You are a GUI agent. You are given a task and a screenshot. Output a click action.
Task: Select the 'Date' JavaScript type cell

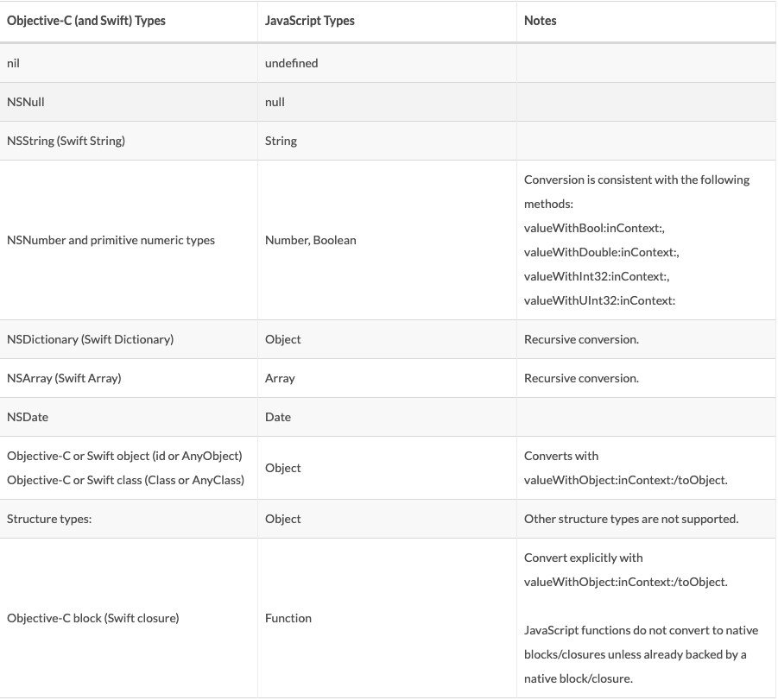(278, 417)
